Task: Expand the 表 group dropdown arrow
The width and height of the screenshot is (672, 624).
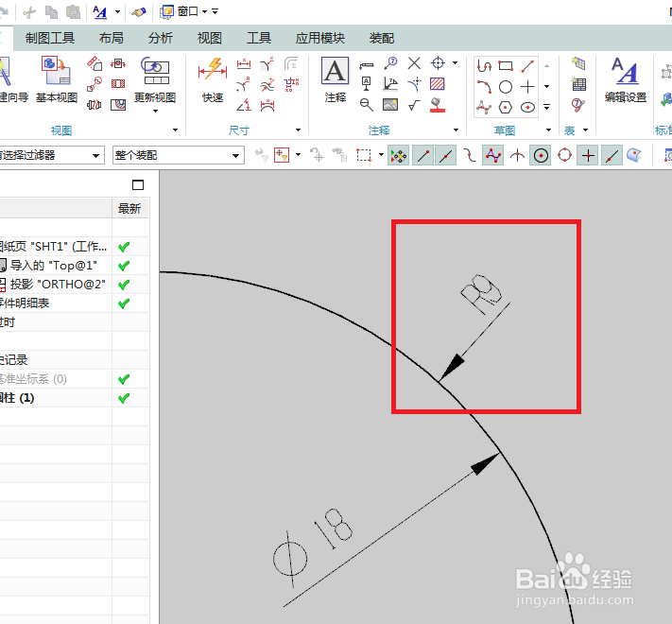Action: click(585, 130)
